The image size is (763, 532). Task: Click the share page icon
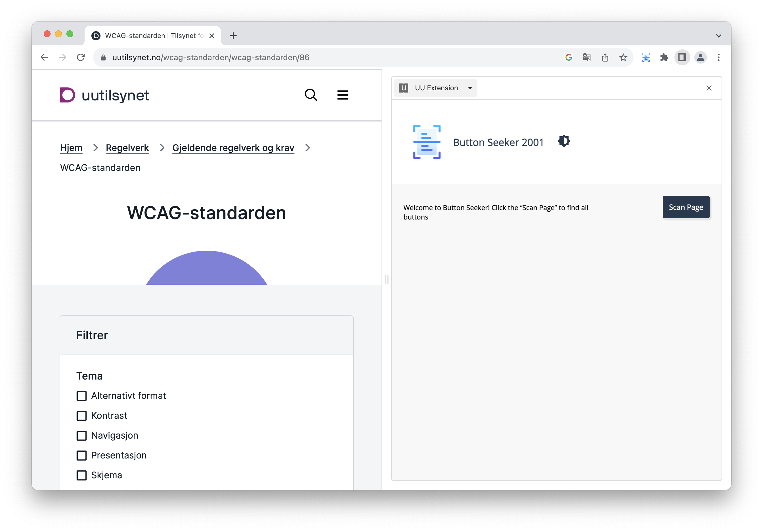coord(605,57)
